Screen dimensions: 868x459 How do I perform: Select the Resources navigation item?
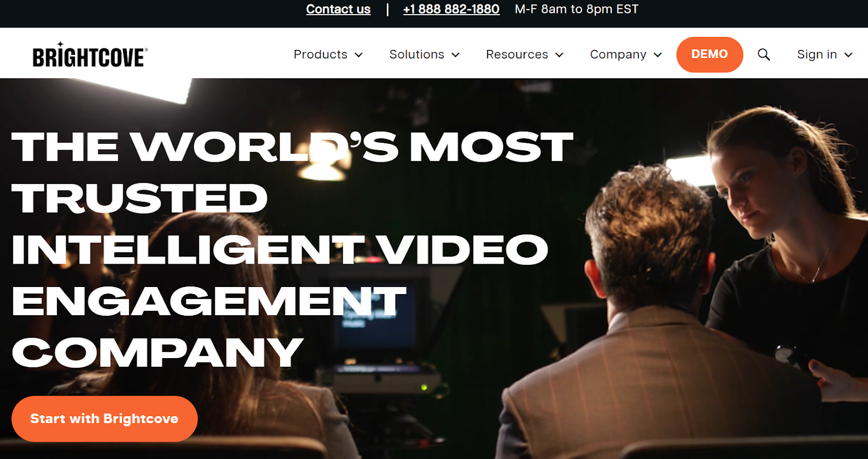[x=516, y=55]
